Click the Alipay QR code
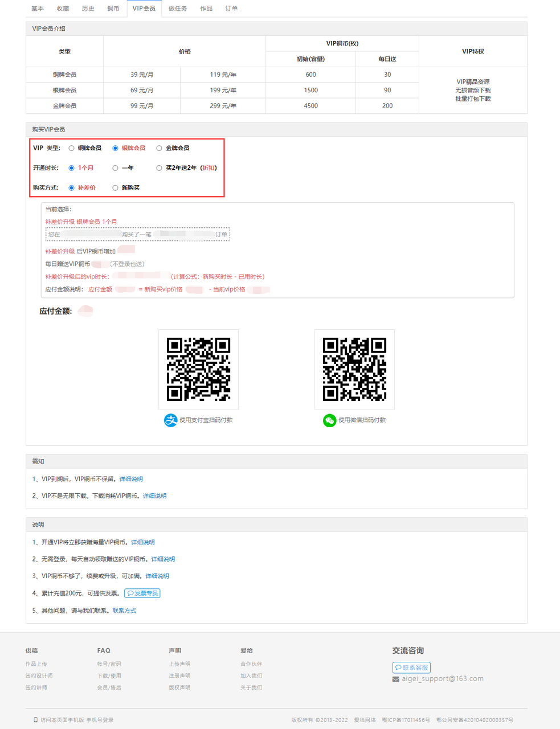Screen dimensions: 560x729 pos(198,369)
